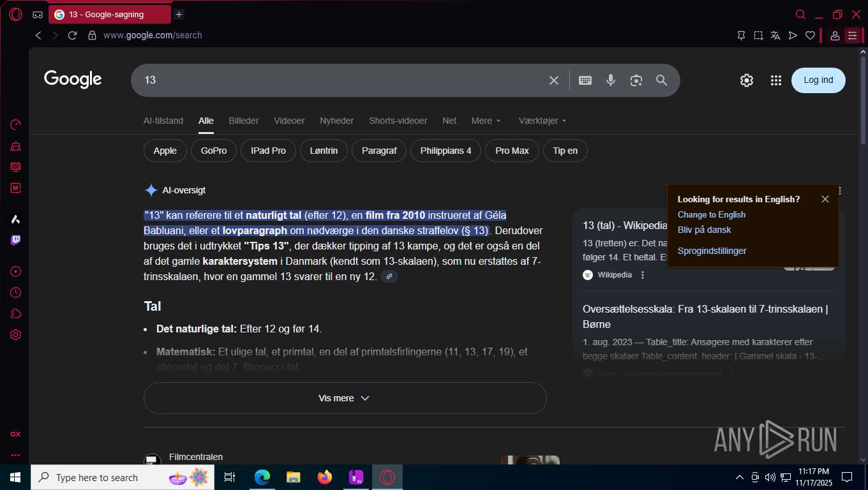Go back to previous page

(38, 36)
